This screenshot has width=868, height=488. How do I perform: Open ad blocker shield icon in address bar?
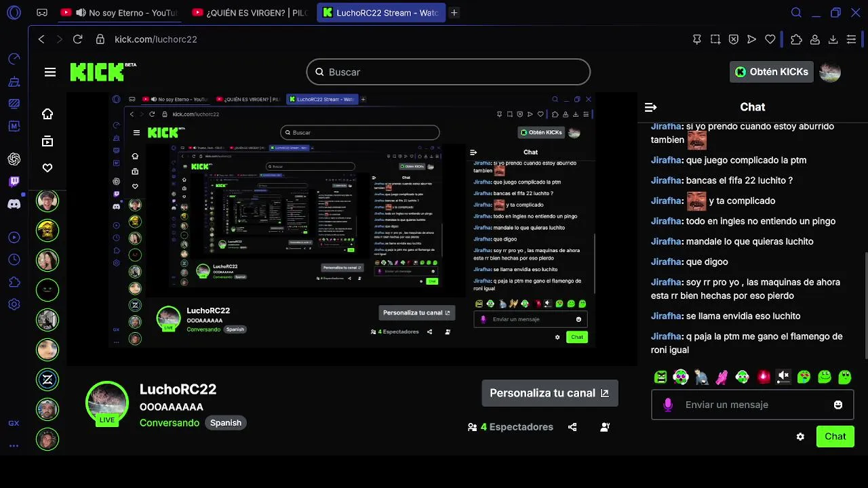pos(733,39)
